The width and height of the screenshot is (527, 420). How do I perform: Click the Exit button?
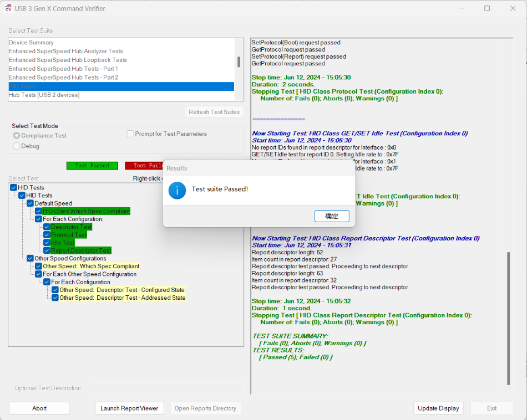(x=491, y=408)
